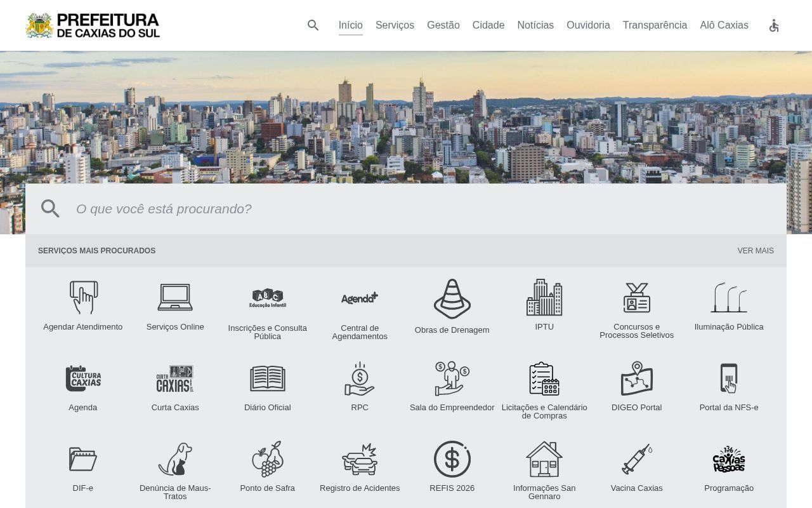812x508 pixels.
Task: Open REFIS 2026 dollar icon
Action: point(452,459)
